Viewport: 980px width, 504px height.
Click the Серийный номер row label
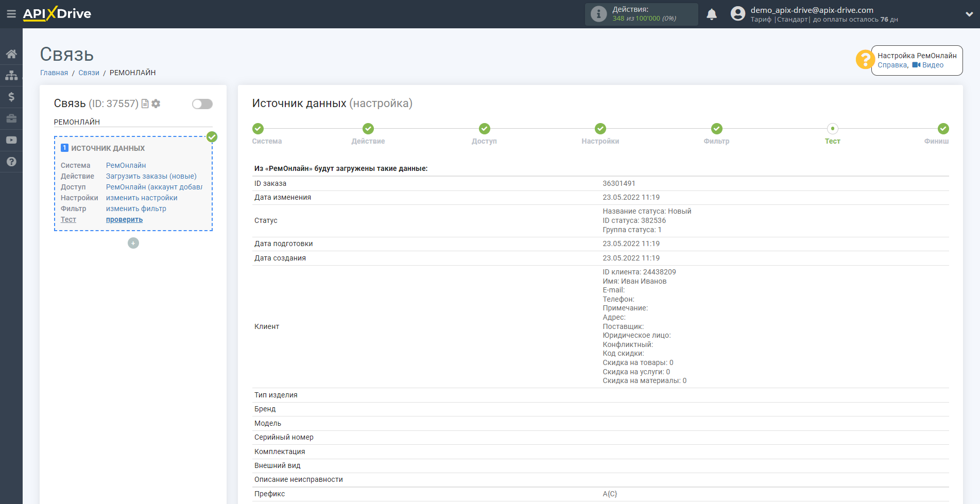[284, 437]
